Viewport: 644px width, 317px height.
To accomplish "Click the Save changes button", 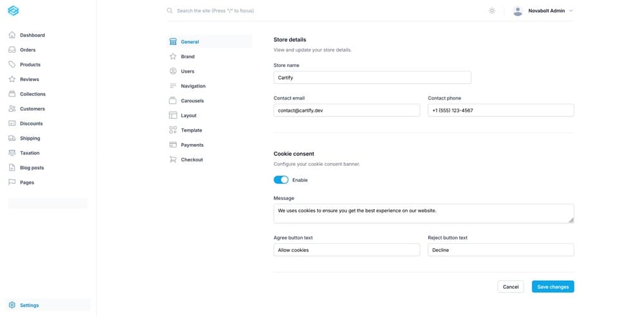I will pos(553,287).
